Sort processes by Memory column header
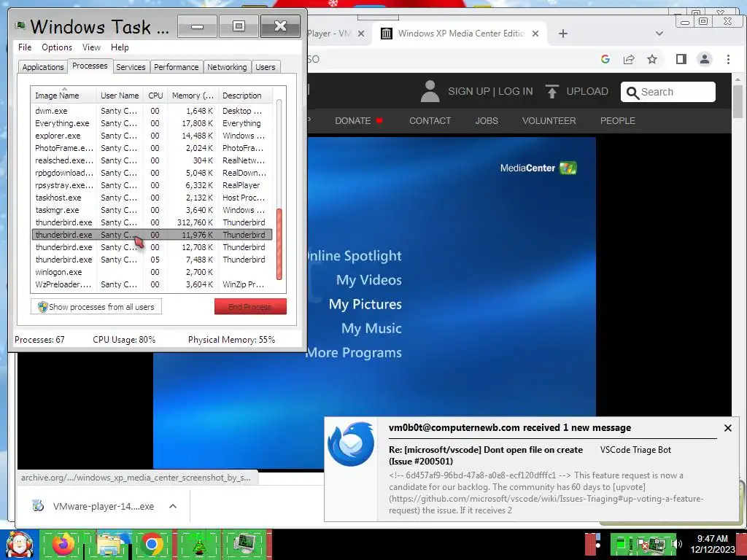Image resolution: width=747 pixels, height=560 pixels. (x=193, y=96)
